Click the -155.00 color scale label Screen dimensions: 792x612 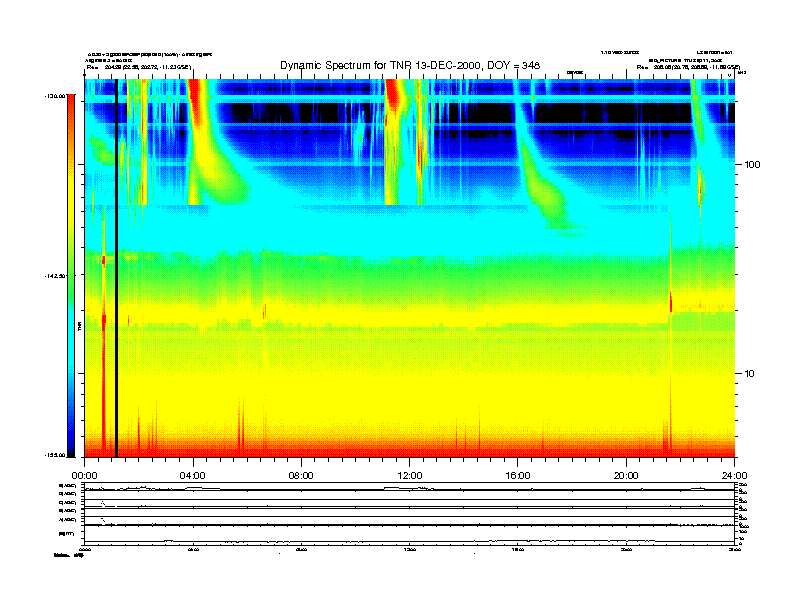coord(55,455)
